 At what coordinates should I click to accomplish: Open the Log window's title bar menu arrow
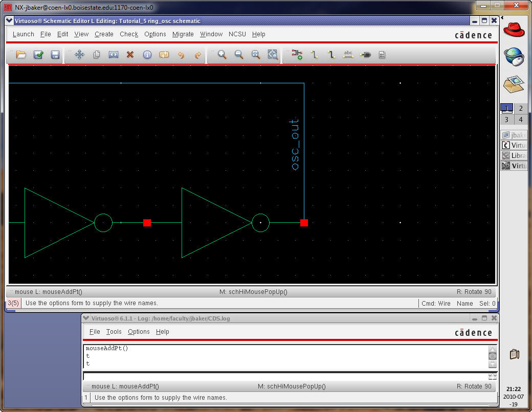click(x=86, y=318)
